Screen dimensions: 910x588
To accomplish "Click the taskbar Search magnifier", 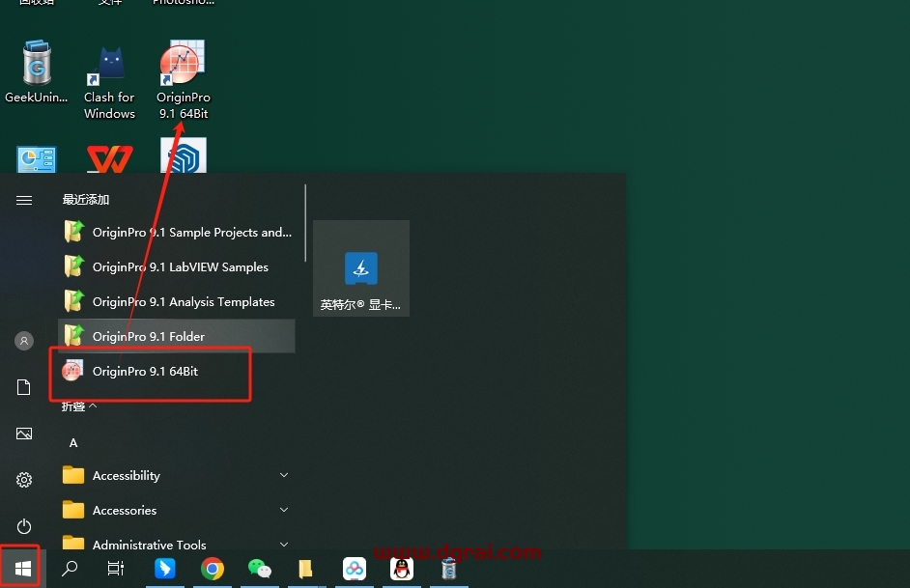I will (x=70, y=569).
